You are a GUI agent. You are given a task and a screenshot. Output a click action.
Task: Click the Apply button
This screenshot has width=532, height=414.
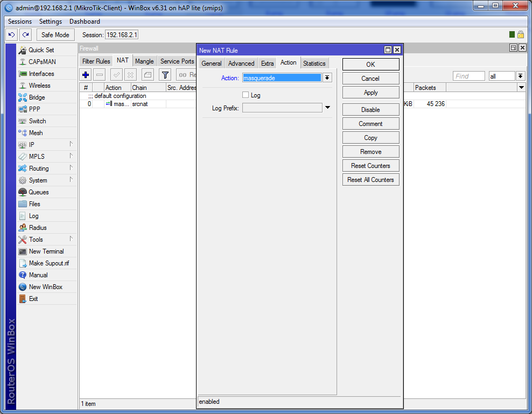tap(370, 93)
